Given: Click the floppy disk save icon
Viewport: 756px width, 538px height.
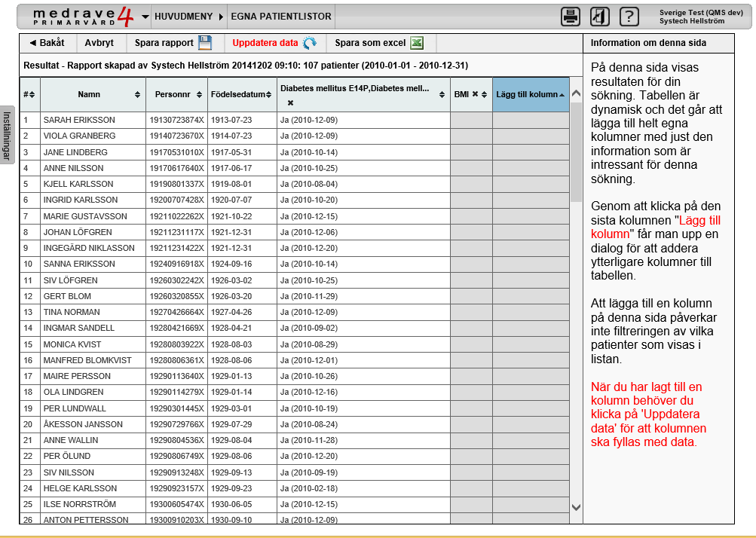Looking at the screenshot, I should 205,43.
